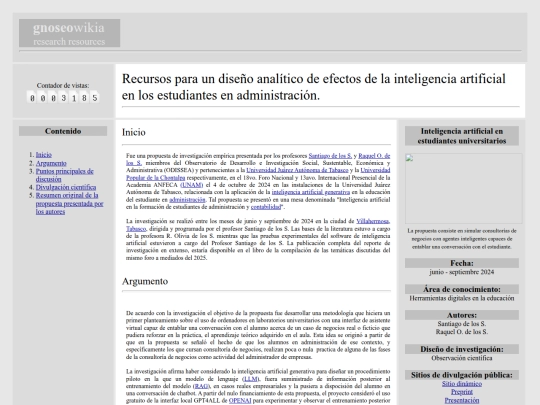The height and width of the screenshot is (405, 540).
Task: Click 'Área de conocimiento:' label
Action: point(462,289)
